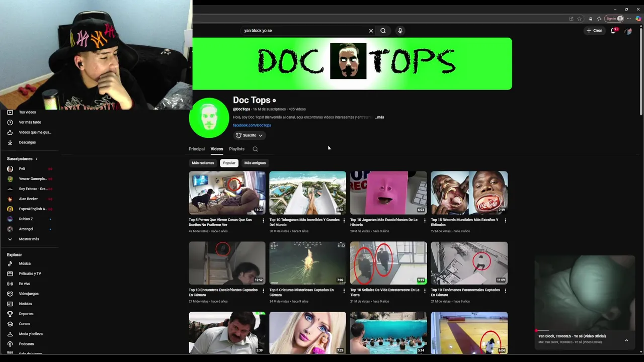Activate voice search microphone icon

pyautogui.click(x=400, y=31)
